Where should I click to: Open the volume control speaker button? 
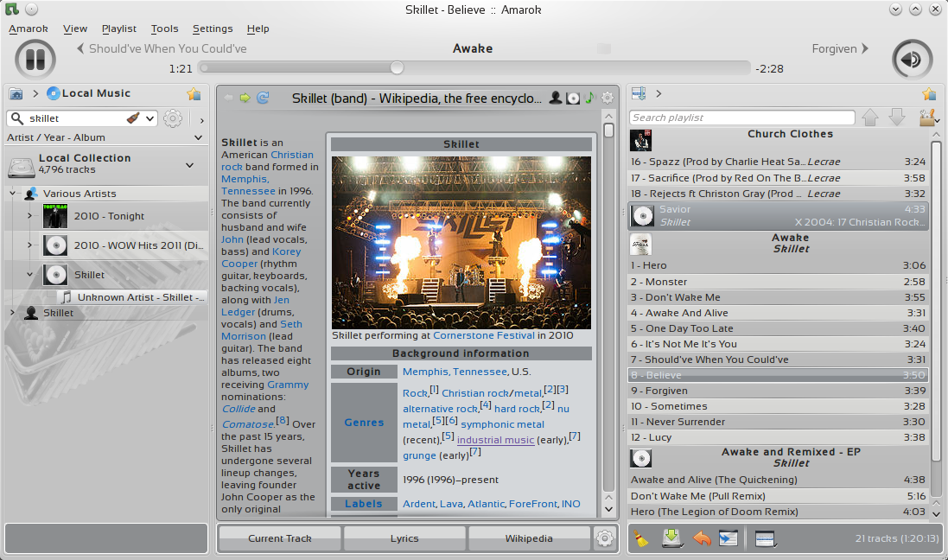912,60
